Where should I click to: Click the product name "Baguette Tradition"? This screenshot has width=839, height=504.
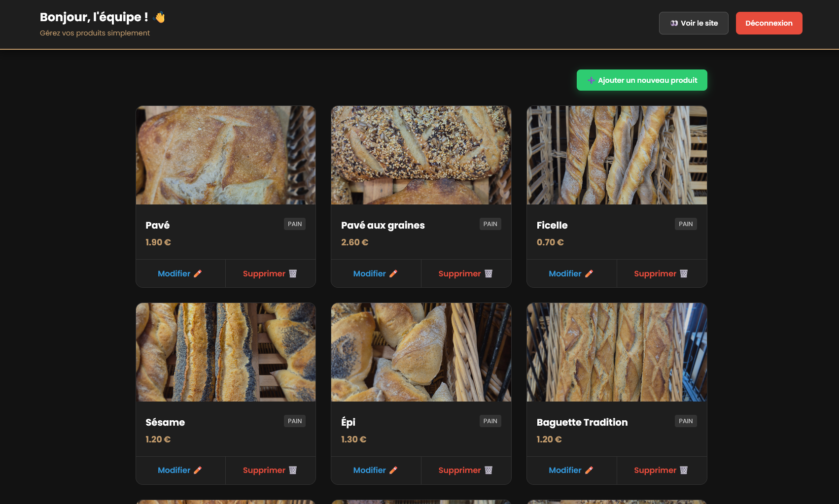pyautogui.click(x=582, y=422)
